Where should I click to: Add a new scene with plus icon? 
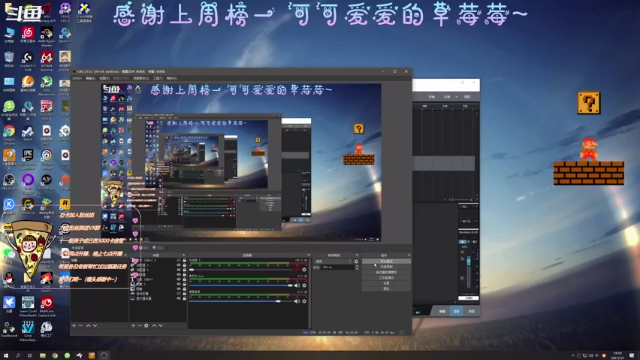74,325
